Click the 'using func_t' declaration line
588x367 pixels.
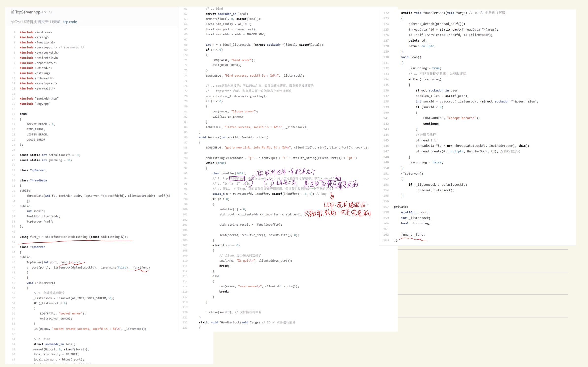74,237
